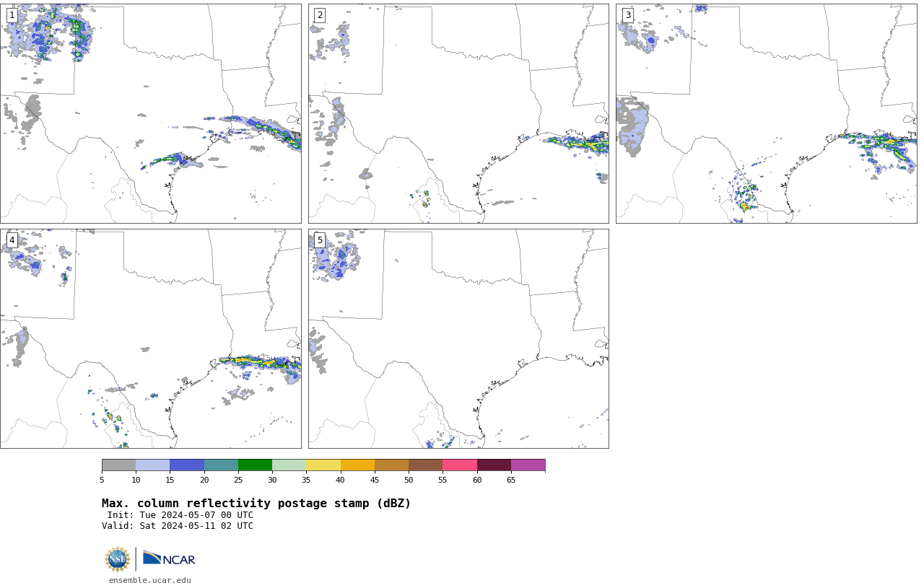This screenshot has width=924, height=588.
Task: Click the NSF logo icon
Action: 117,559
